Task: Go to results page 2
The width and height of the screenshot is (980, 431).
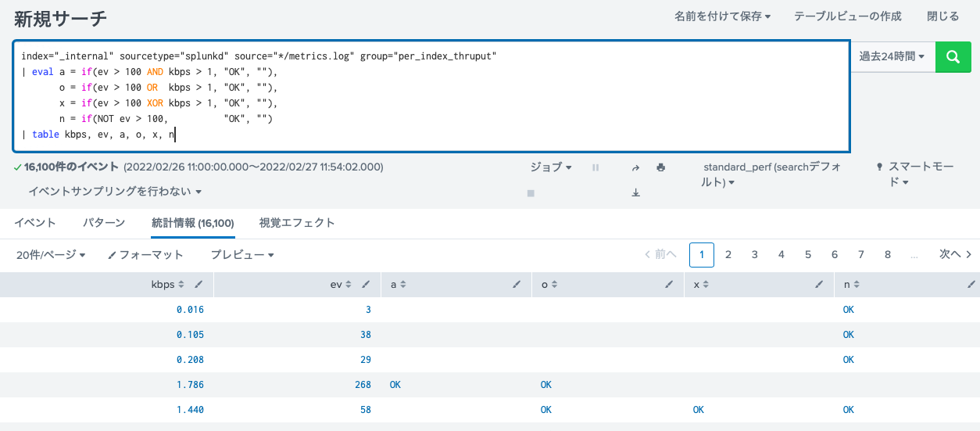Action: (728, 254)
